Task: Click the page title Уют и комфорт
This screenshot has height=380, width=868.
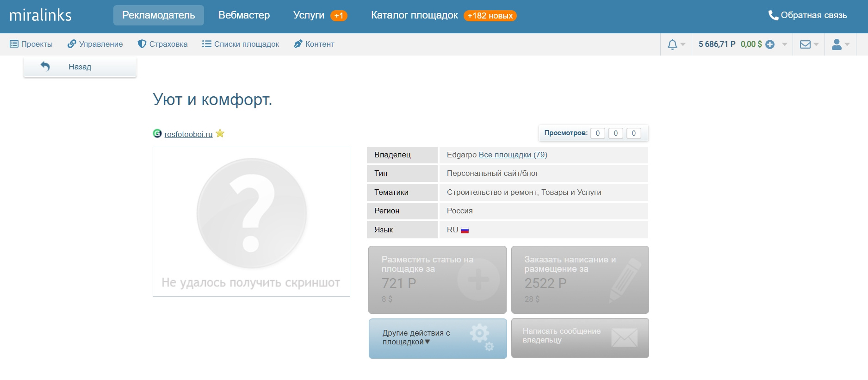Action: tap(212, 100)
